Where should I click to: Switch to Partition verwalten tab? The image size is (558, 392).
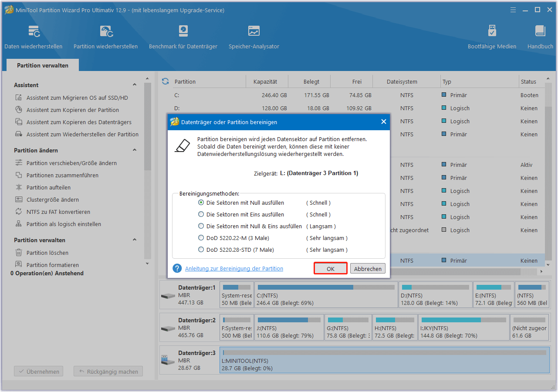point(43,65)
